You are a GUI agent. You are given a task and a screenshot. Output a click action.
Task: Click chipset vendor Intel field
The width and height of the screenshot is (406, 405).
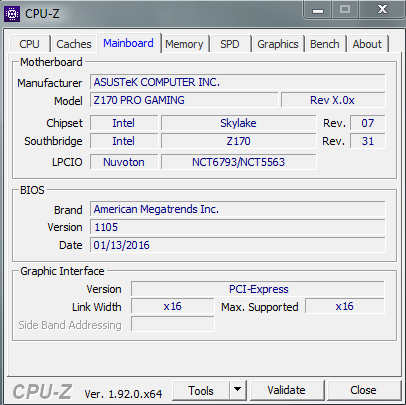pos(124,123)
